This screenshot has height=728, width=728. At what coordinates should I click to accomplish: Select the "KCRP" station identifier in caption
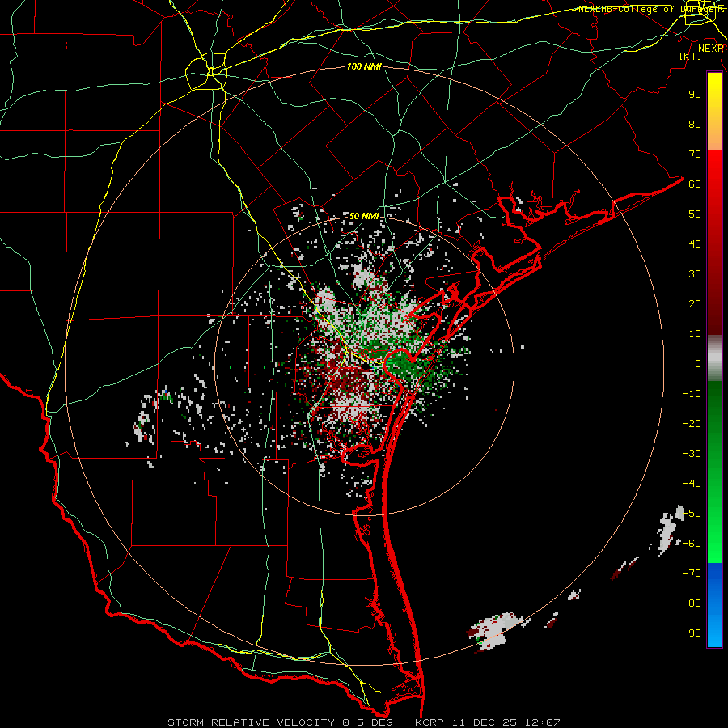pyautogui.click(x=430, y=722)
